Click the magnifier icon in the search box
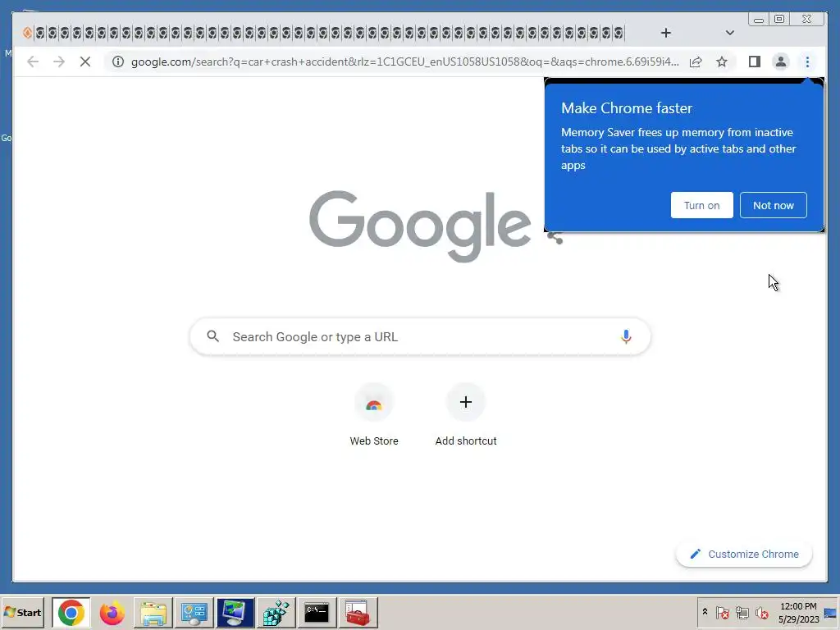840x630 pixels. (x=212, y=336)
